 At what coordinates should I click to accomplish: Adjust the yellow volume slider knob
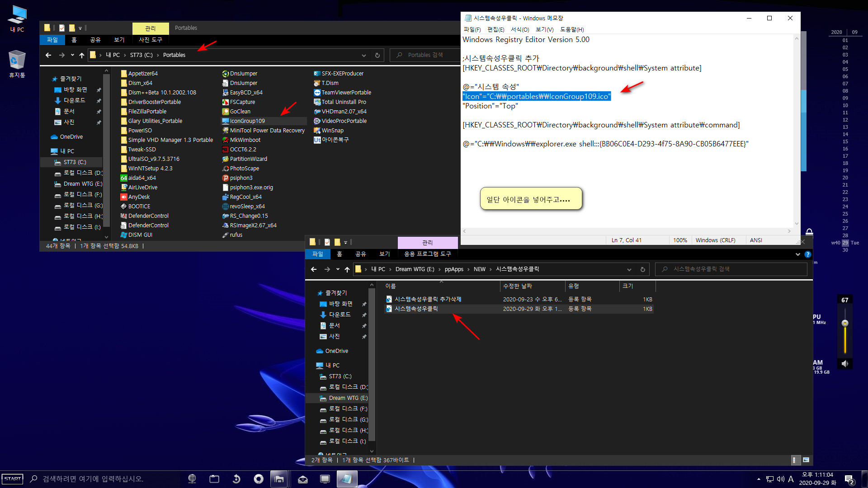[x=845, y=323]
